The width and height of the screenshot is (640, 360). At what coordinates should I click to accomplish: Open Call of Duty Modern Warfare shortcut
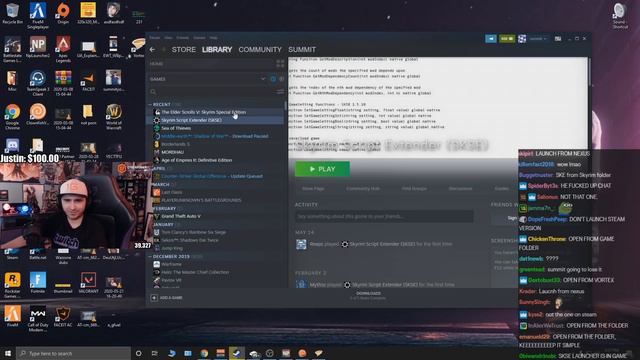(38, 318)
